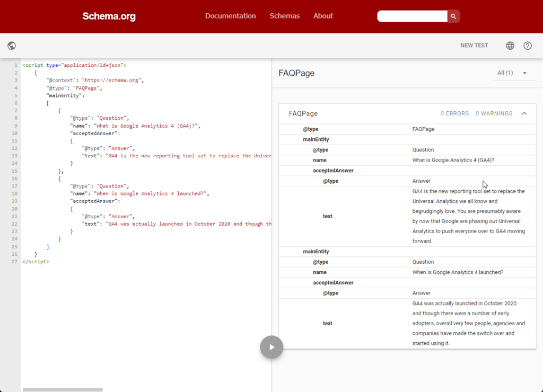
Task: Focus the site search input field
Action: click(x=412, y=16)
